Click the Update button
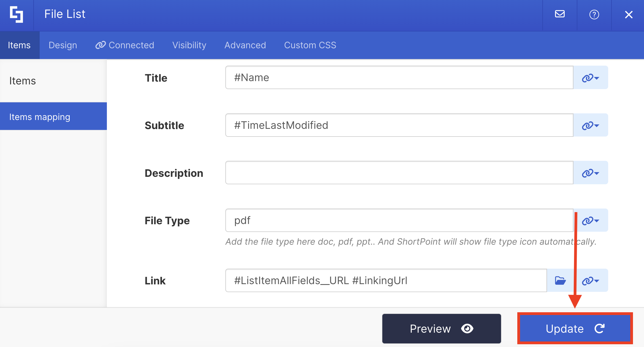The width and height of the screenshot is (644, 347). [x=575, y=329]
